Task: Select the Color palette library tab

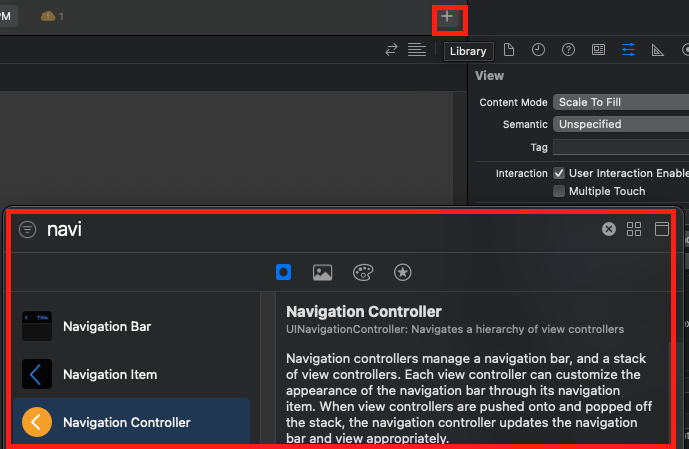Action: (x=363, y=272)
